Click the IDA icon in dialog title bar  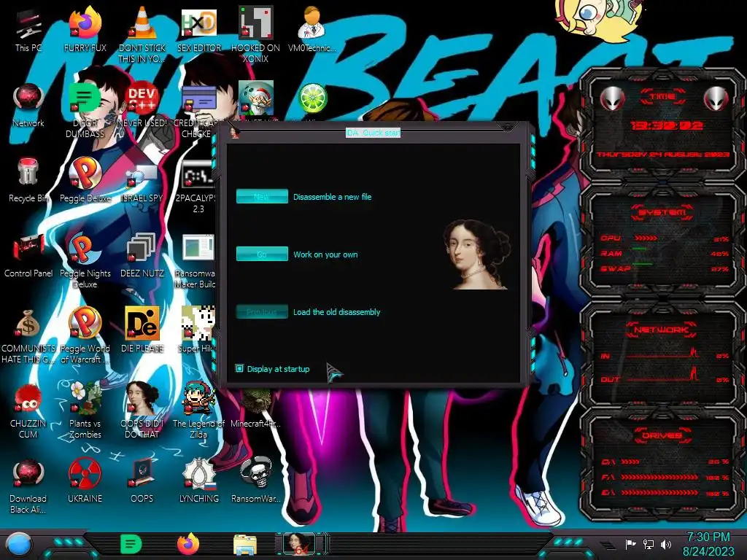(234, 133)
